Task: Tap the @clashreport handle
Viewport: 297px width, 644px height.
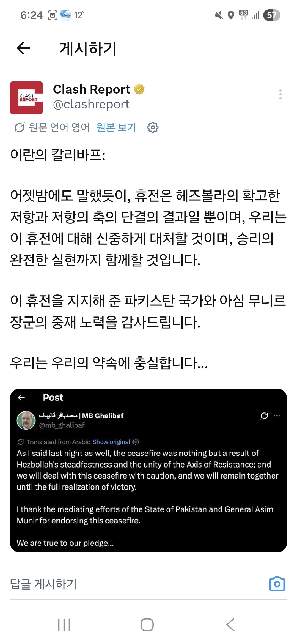Action: click(91, 104)
